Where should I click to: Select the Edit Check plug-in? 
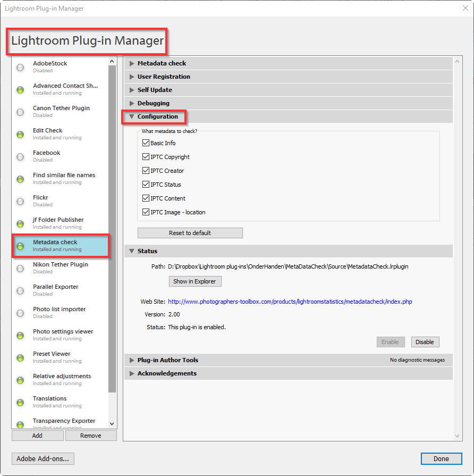(60, 134)
